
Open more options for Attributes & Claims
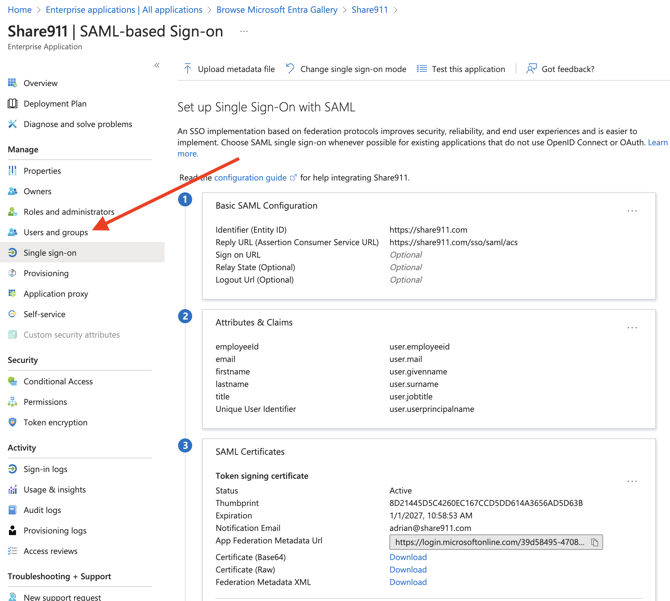click(632, 328)
